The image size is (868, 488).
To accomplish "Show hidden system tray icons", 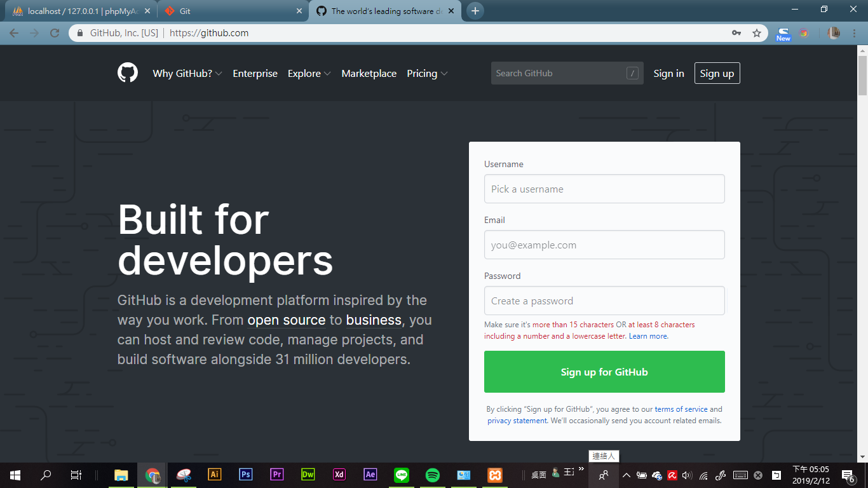I will click(x=626, y=475).
